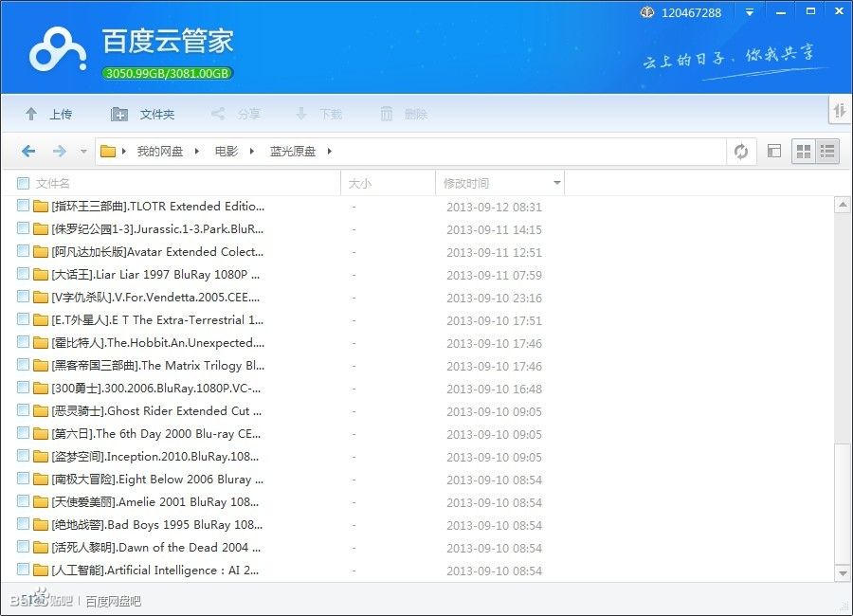The width and height of the screenshot is (853, 616).
Task: Click the upload (上传) arrow icon
Action: [x=31, y=114]
